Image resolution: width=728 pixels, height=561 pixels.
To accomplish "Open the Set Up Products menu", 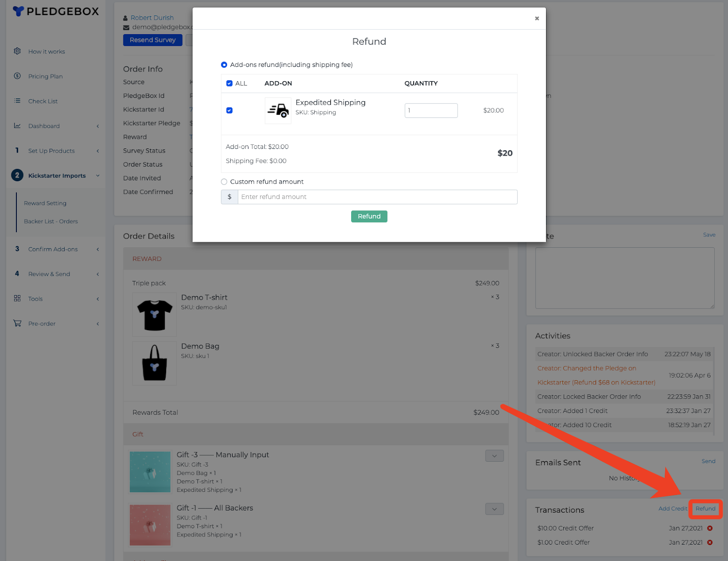I will pos(51,151).
